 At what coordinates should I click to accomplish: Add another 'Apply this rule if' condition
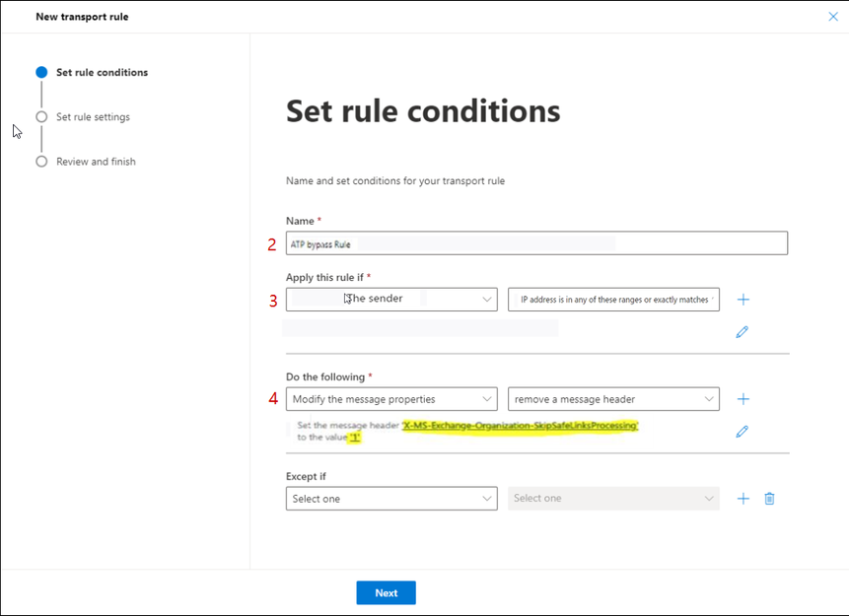[743, 300]
